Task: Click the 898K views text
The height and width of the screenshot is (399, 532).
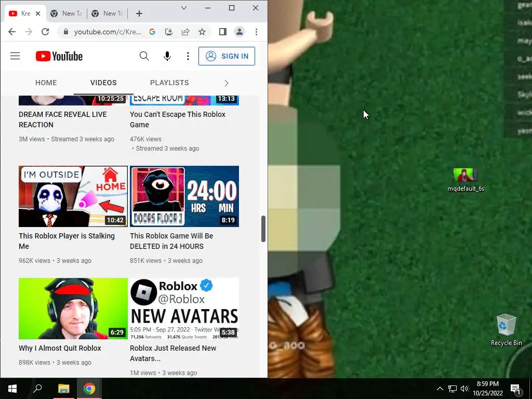Action: [34, 362]
